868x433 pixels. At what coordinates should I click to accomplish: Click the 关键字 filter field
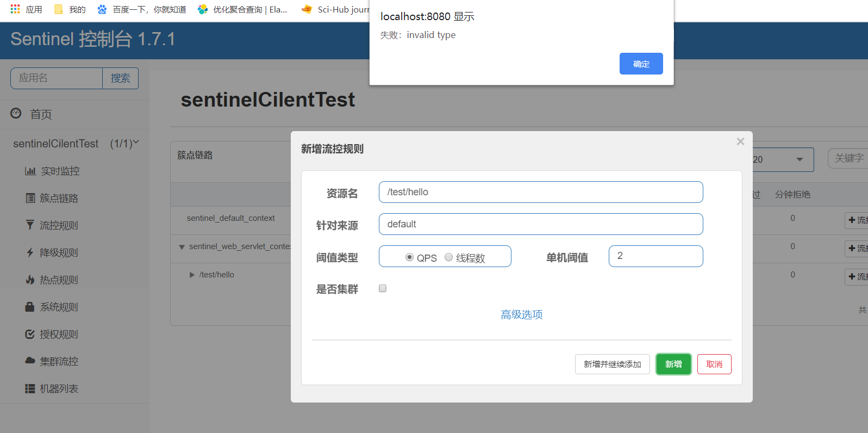(848, 158)
